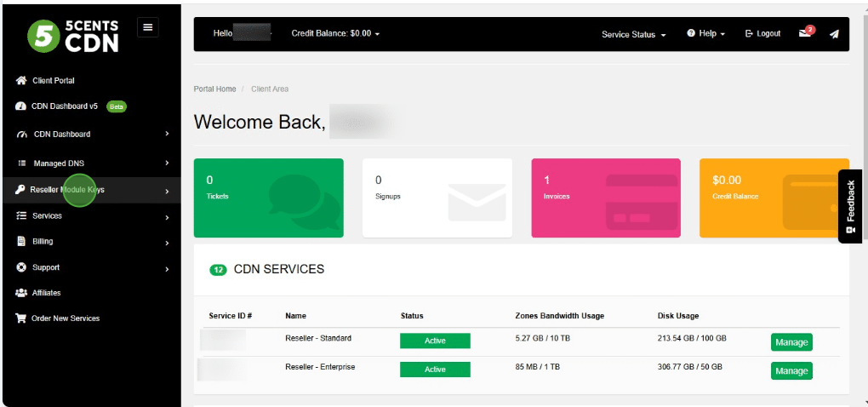Click the gauge icon beside CDN Dashboard v5
This screenshot has height=407, width=868.
(x=20, y=106)
